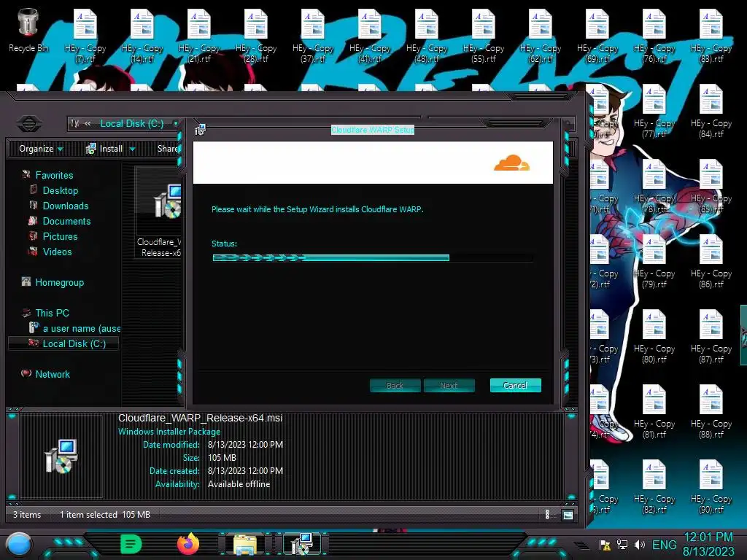Click the ENG language indicator

(x=664, y=544)
